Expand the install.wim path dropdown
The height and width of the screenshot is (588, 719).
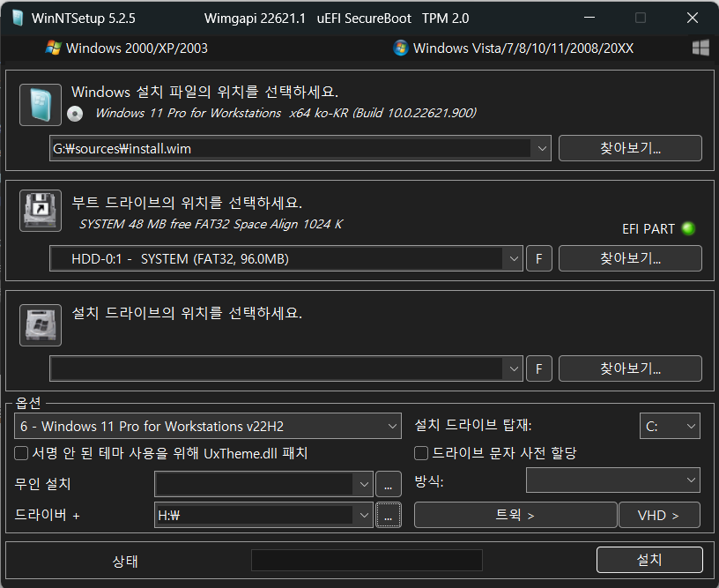[x=542, y=149]
